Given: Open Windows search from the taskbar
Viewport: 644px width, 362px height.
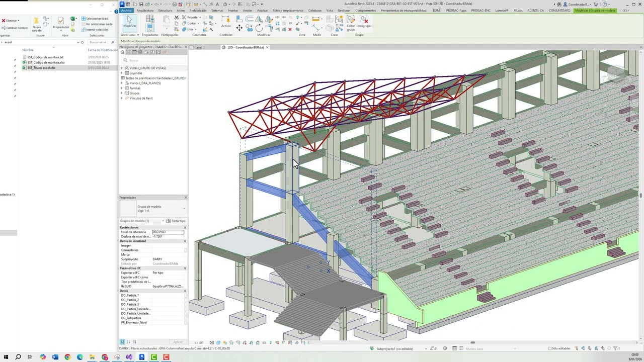Looking at the screenshot, I should click(x=18, y=357).
